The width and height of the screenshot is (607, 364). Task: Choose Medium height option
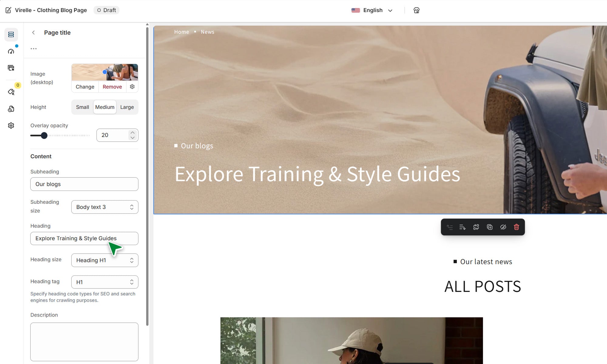click(x=105, y=107)
